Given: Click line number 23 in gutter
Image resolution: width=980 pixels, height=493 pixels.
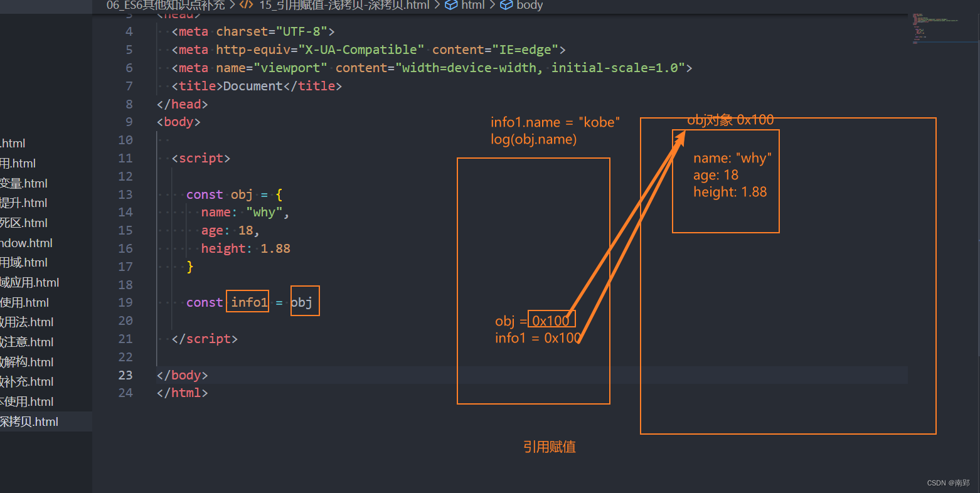Looking at the screenshot, I should pos(125,375).
